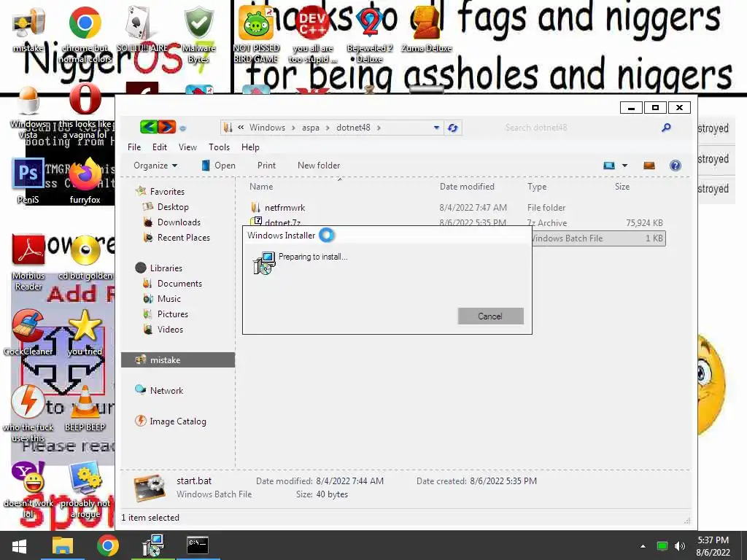Screen dimensions: 747x560
Task: Open the File menu
Action: coord(134,147)
